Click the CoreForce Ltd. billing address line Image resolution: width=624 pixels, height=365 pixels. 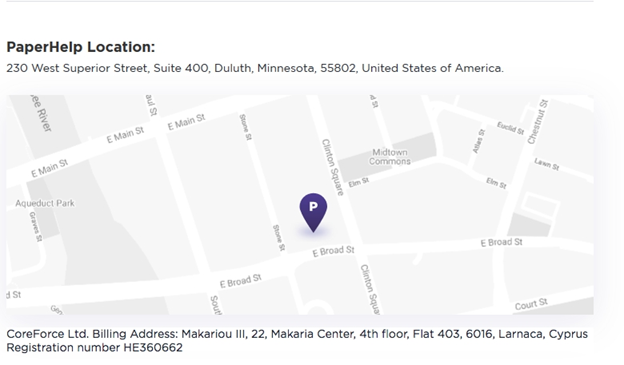point(297,334)
